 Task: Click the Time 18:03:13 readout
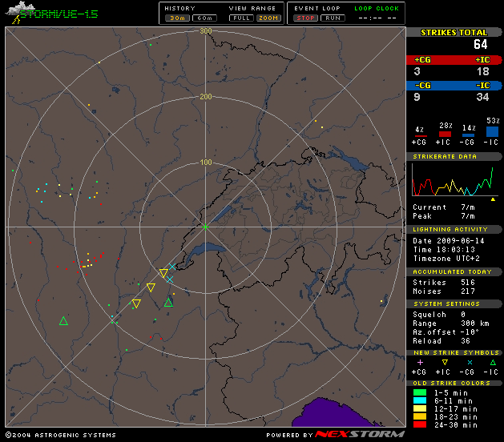coord(444,250)
